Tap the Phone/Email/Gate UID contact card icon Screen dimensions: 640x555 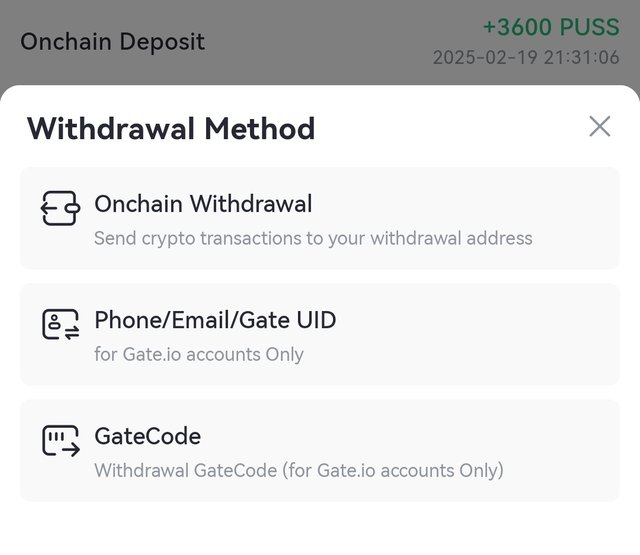pyautogui.click(x=60, y=324)
